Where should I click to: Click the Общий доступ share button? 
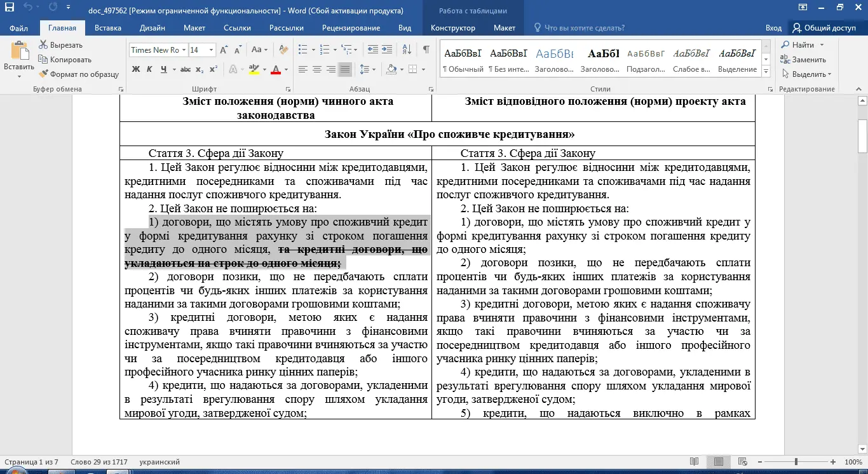coord(824,28)
